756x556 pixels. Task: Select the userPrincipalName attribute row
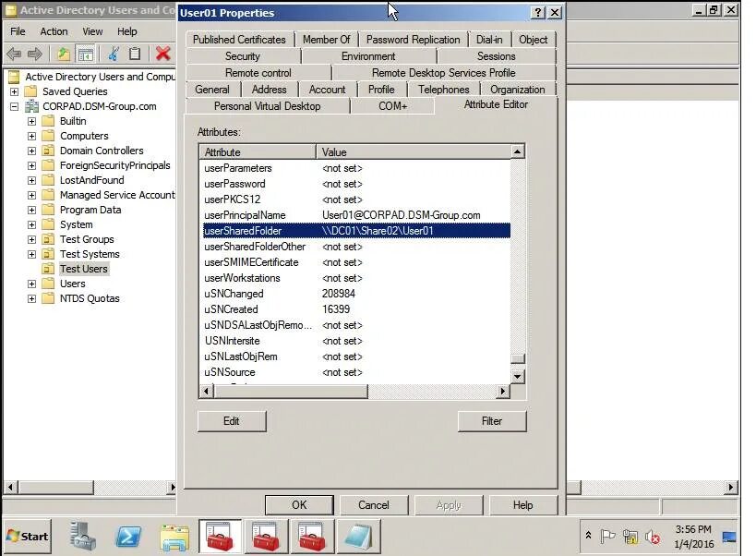coord(356,215)
